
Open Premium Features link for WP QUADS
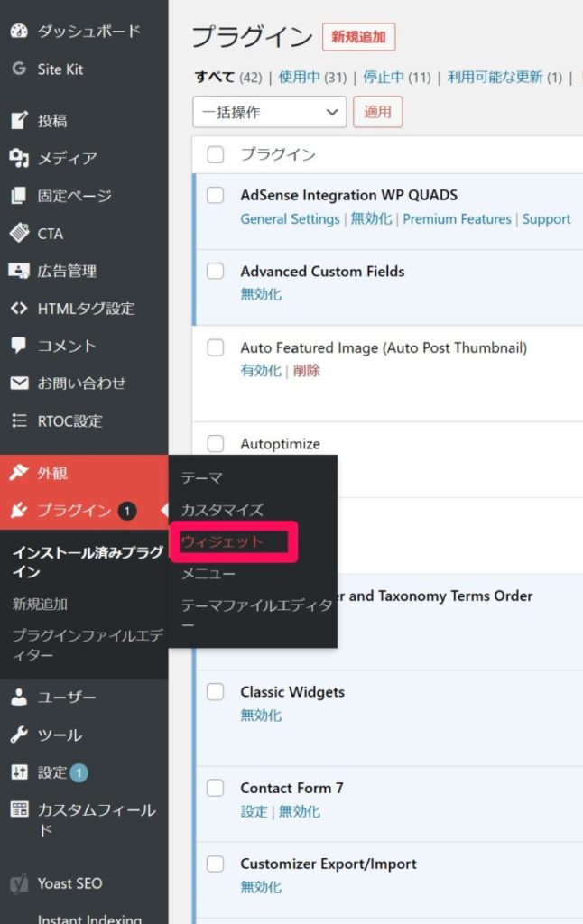(457, 219)
